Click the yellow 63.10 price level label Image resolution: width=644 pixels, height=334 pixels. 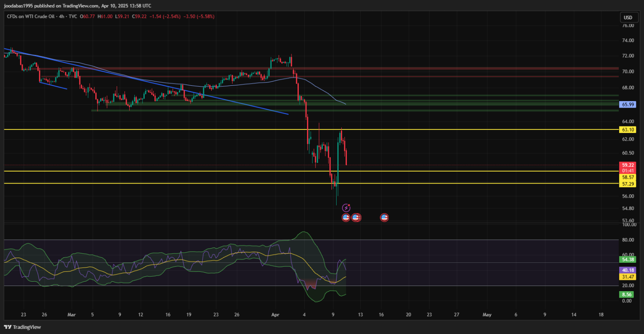pos(628,129)
